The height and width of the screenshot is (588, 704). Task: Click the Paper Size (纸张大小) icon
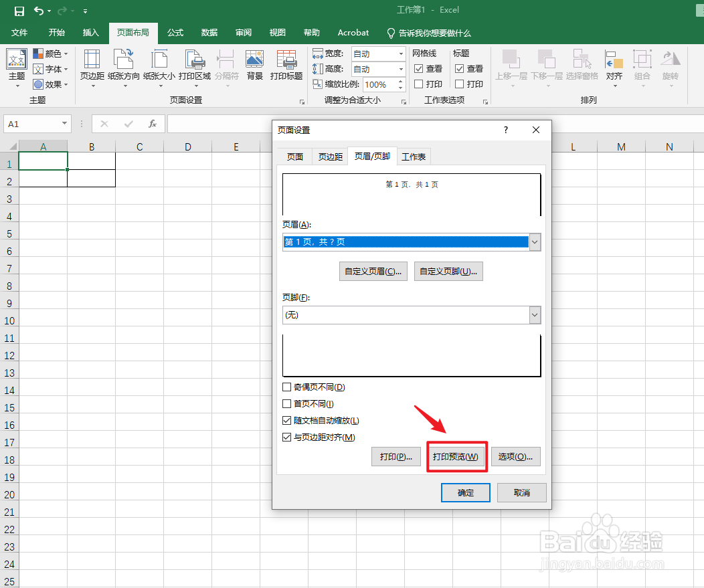[159, 60]
